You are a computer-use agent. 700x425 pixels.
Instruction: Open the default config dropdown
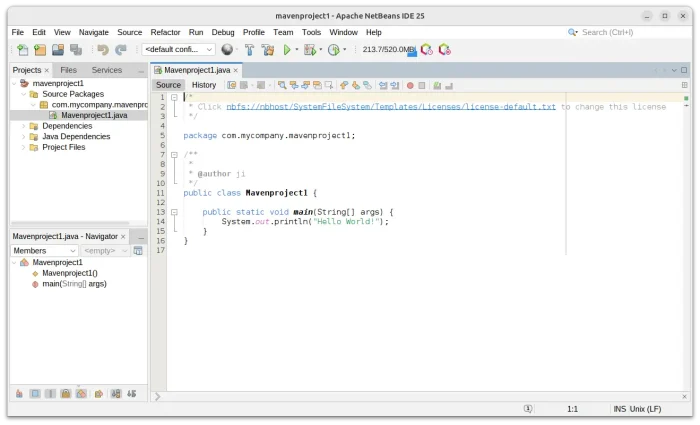pos(179,49)
